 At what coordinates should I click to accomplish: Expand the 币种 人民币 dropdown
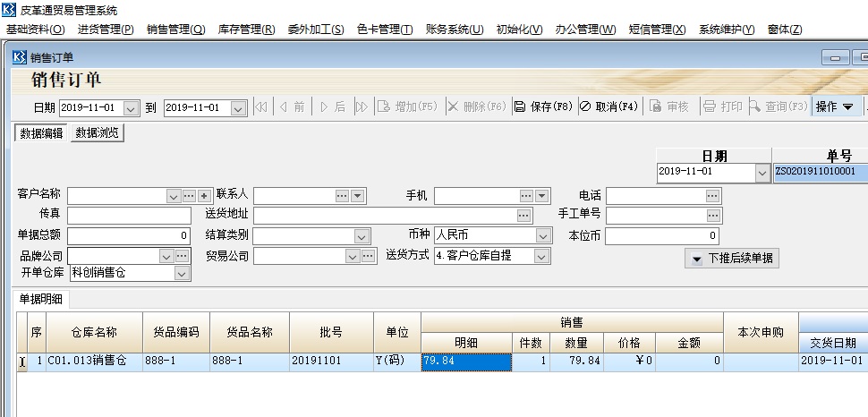pos(543,236)
